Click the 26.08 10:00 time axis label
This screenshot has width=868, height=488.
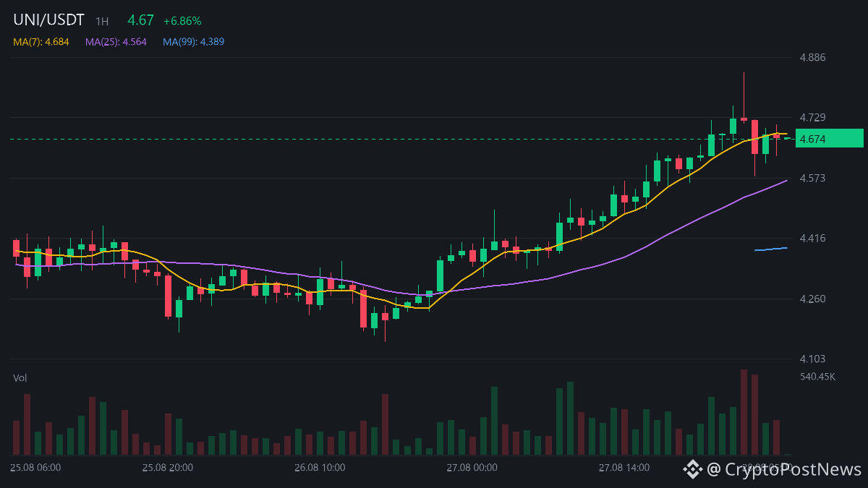point(320,468)
